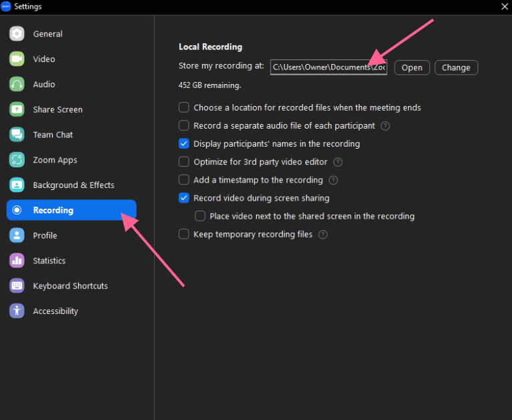The image size is (512, 420).
Task: Select the Zoom Apps icon
Action: click(x=17, y=160)
